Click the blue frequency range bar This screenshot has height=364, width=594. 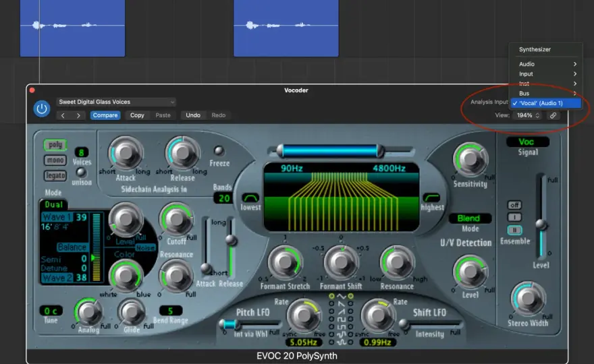[330, 151]
